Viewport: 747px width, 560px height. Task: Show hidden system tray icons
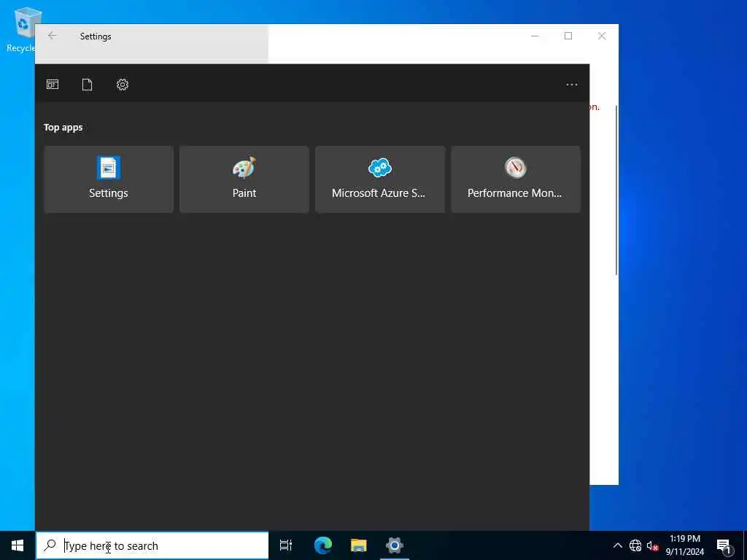[617, 545]
